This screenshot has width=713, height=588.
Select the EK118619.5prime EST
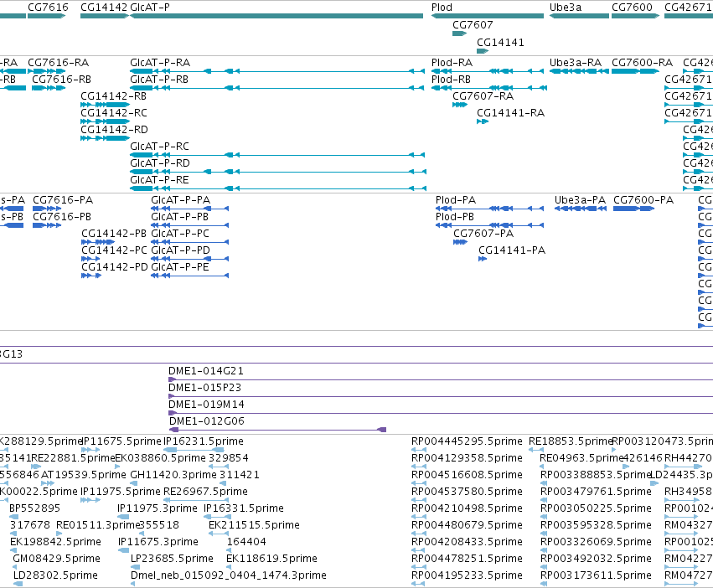(x=229, y=567)
